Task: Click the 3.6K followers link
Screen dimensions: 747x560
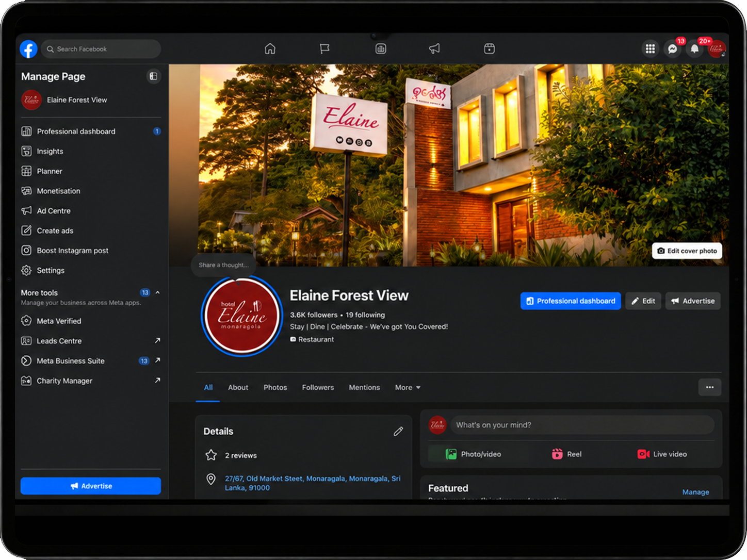Action: 314,315
